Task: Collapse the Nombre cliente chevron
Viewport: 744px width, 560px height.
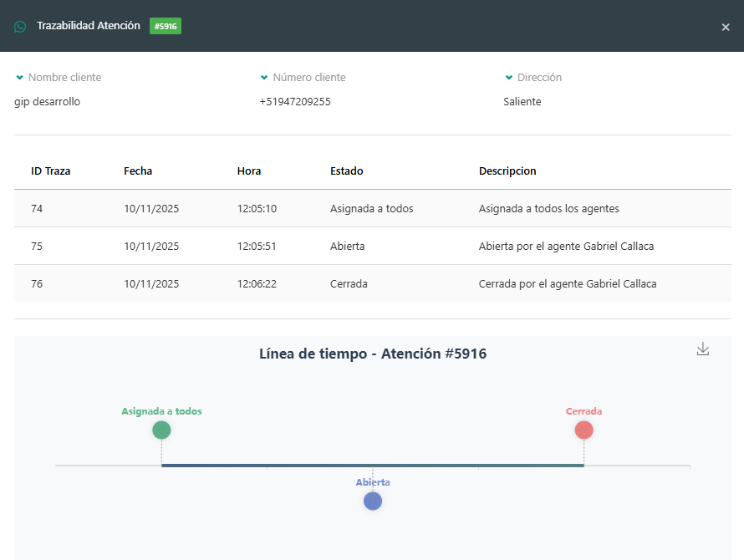Action: [19, 78]
